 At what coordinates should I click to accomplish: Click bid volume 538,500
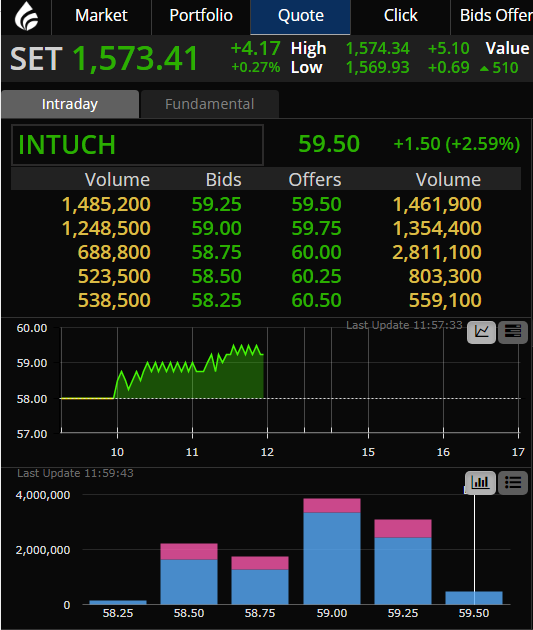(x=114, y=301)
